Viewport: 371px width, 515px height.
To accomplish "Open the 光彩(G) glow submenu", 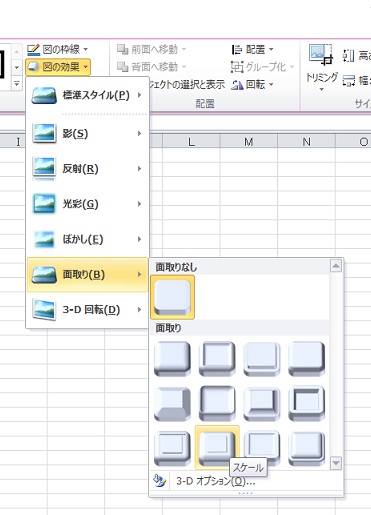I will (87, 204).
